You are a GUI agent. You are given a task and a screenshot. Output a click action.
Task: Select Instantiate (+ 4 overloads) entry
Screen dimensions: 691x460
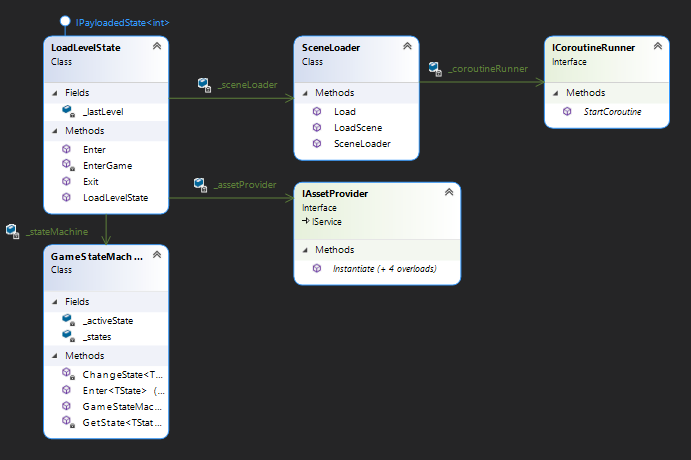(384, 269)
